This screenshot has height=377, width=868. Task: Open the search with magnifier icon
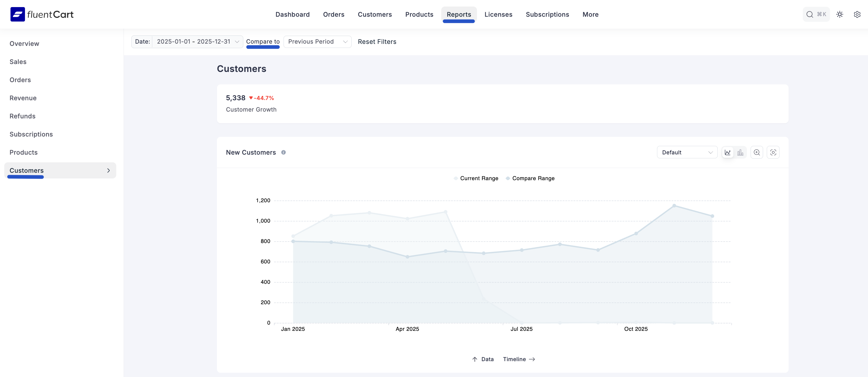click(810, 14)
